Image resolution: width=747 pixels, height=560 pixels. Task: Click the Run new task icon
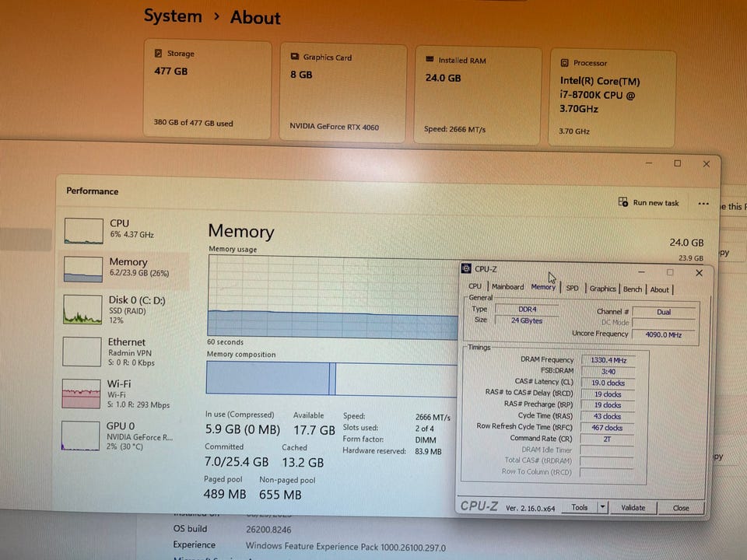click(622, 202)
